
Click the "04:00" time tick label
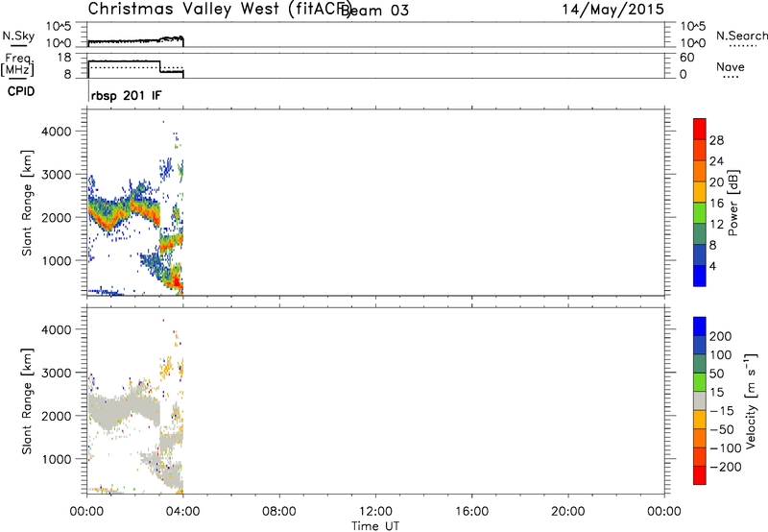coord(183,512)
